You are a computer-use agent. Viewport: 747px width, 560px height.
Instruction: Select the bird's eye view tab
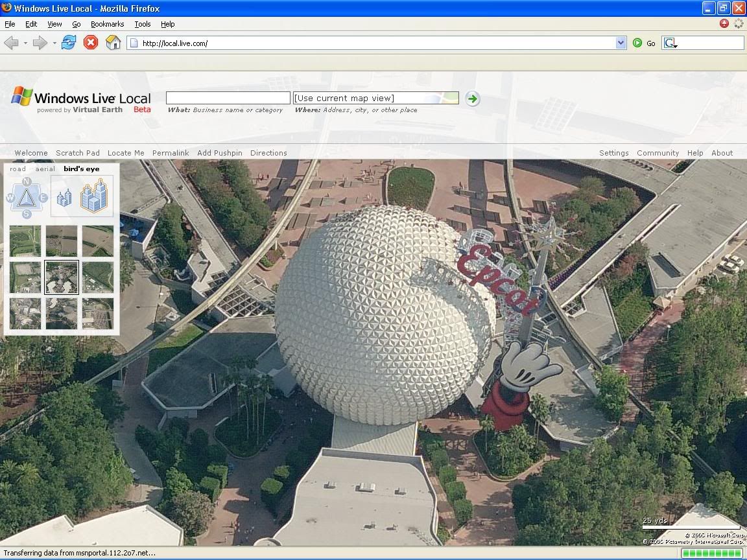tap(82, 169)
